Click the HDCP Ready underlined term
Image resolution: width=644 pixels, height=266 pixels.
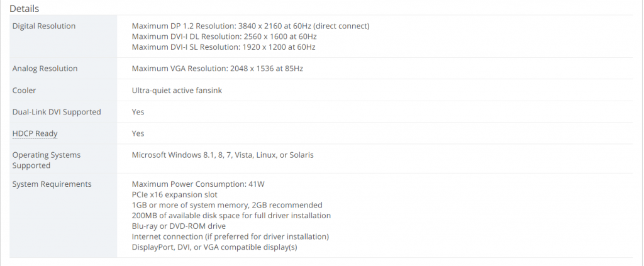35,133
